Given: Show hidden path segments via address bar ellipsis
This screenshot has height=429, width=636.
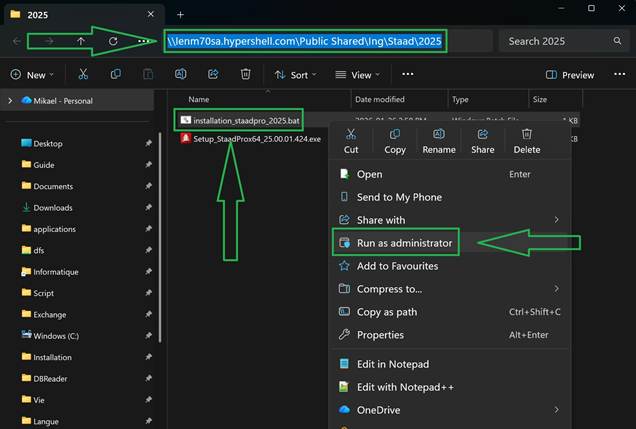Looking at the screenshot, I should point(143,41).
